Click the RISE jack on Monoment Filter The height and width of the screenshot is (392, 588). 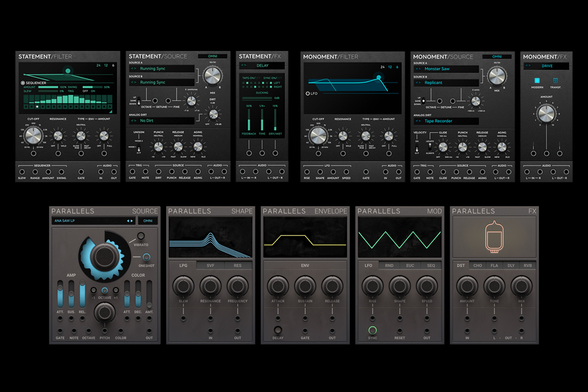(307, 172)
